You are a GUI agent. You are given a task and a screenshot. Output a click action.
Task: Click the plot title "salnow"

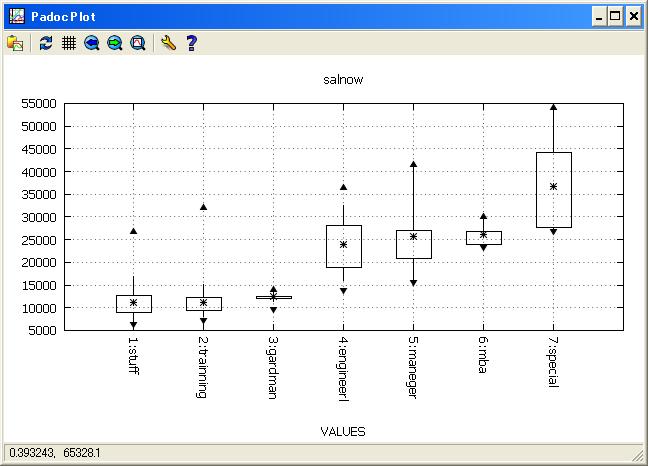(343, 80)
